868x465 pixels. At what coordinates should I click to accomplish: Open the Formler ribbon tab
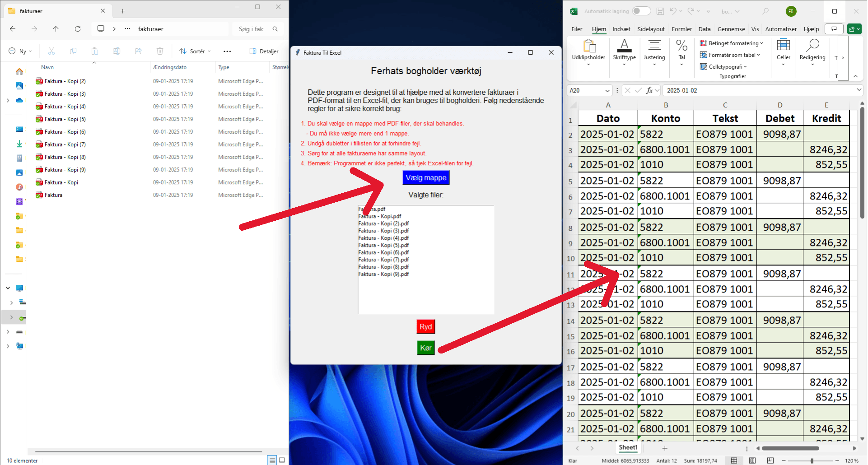681,29
